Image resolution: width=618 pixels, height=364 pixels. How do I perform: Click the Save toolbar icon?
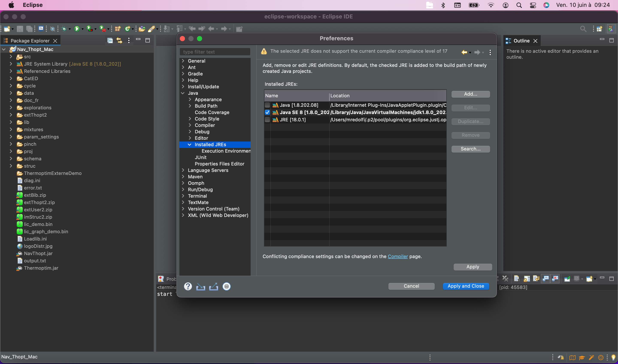20,29
